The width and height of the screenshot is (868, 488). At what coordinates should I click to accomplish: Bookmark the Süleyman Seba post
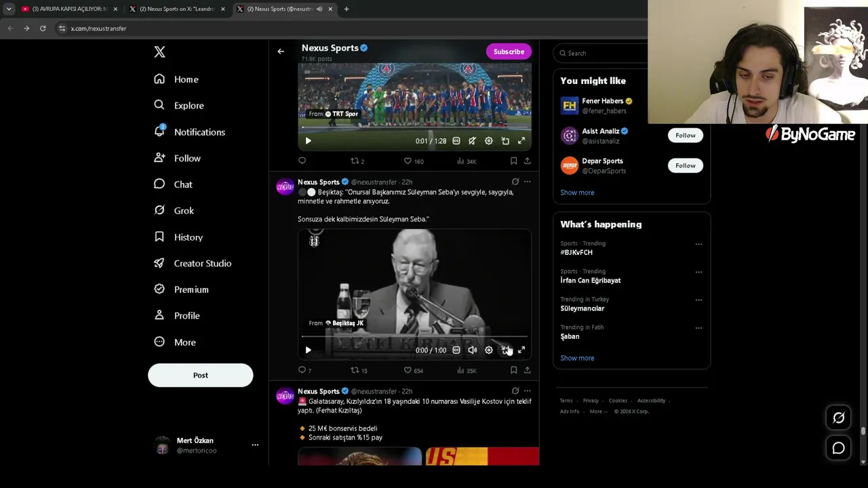coord(513,371)
